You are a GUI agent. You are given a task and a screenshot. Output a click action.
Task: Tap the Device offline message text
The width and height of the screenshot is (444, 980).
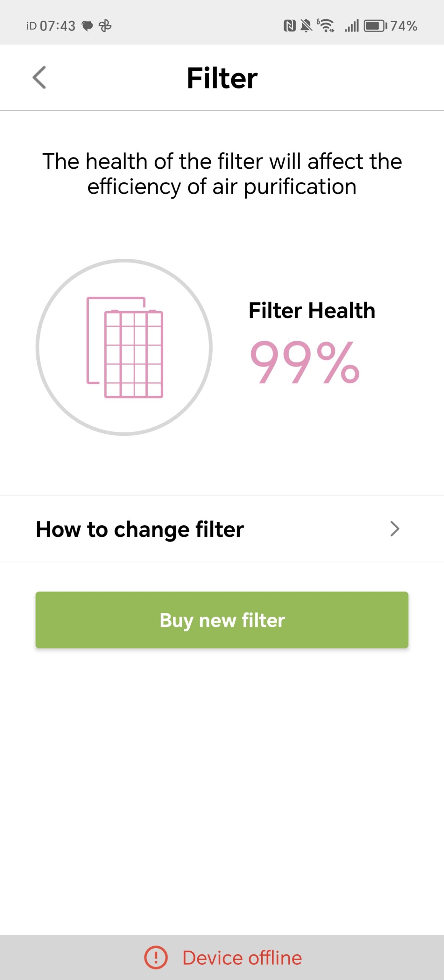pos(242,957)
